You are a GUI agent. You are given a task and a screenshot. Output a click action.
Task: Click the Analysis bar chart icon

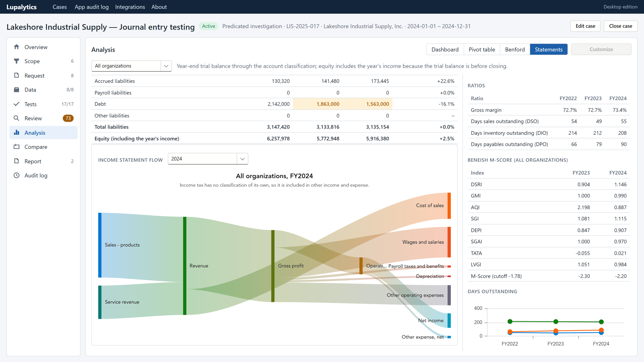(x=17, y=132)
